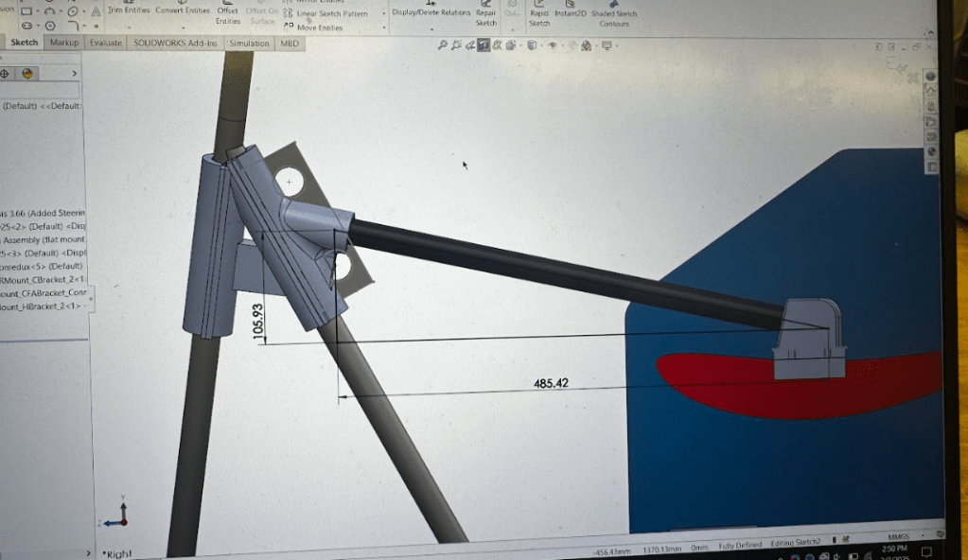Click the Trim Entities tool
Screen dimensions: 968x560
[x=128, y=10]
